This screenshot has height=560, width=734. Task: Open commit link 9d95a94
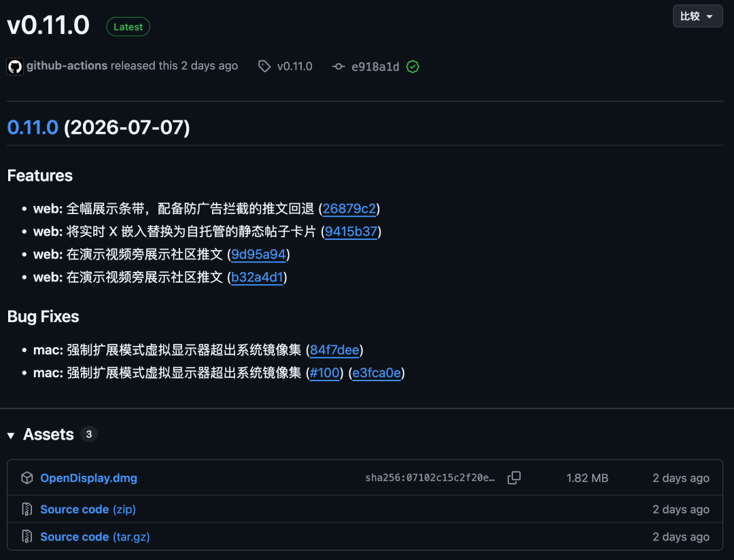pyautogui.click(x=258, y=254)
